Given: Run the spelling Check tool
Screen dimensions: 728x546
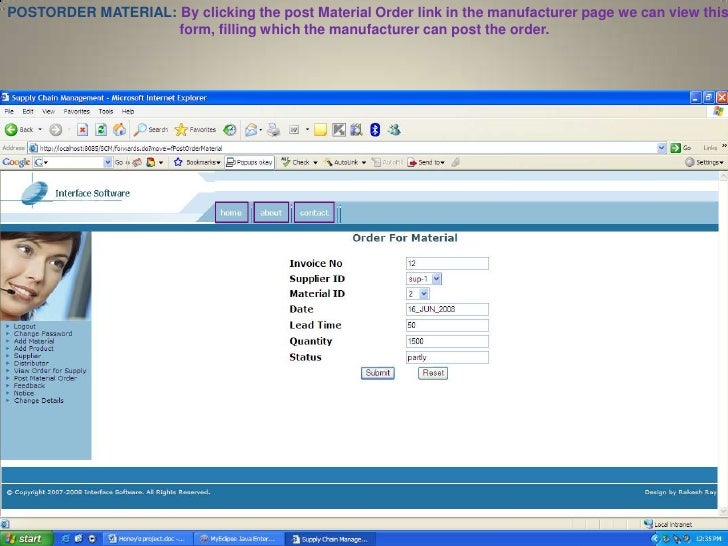Looking at the screenshot, I should [x=299, y=162].
